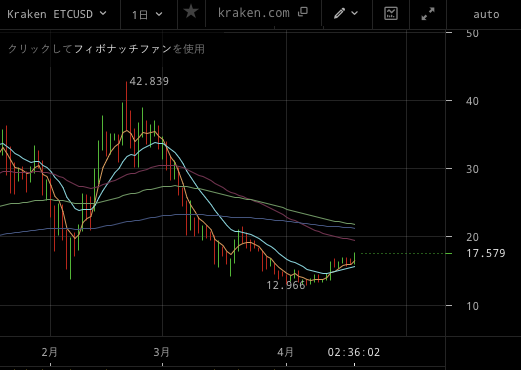Click the 2月 date axis label

(x=50, y=352)
